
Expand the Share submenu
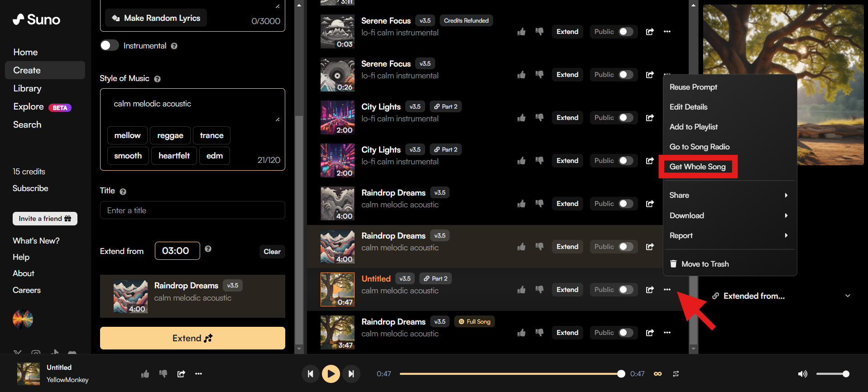click(729, 196)
